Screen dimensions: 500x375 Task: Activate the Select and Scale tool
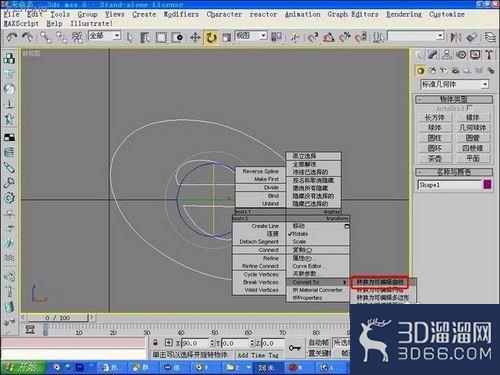click(x=227, y=37)
